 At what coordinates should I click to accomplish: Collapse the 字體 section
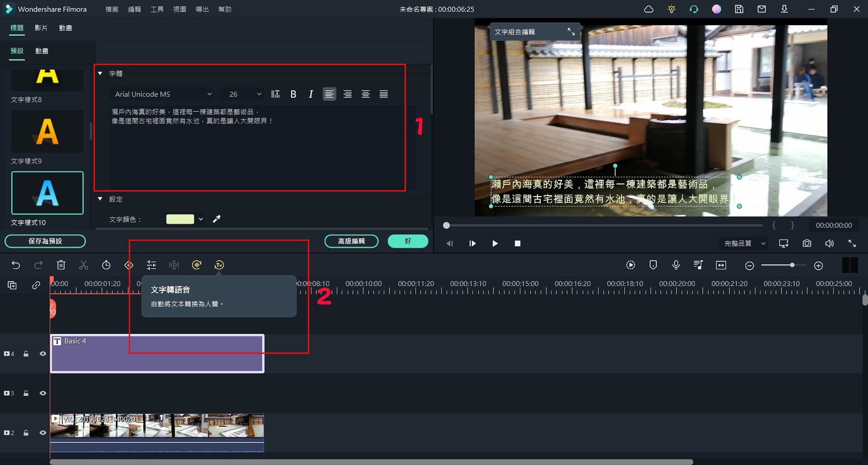[100, 73]
